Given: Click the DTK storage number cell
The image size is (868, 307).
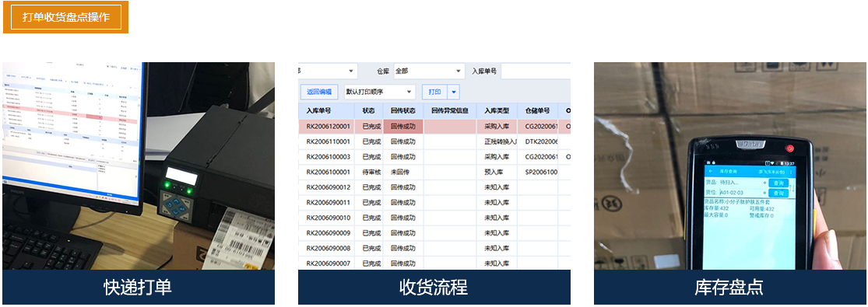Looking at the screenshot, I should click(537, 141).
